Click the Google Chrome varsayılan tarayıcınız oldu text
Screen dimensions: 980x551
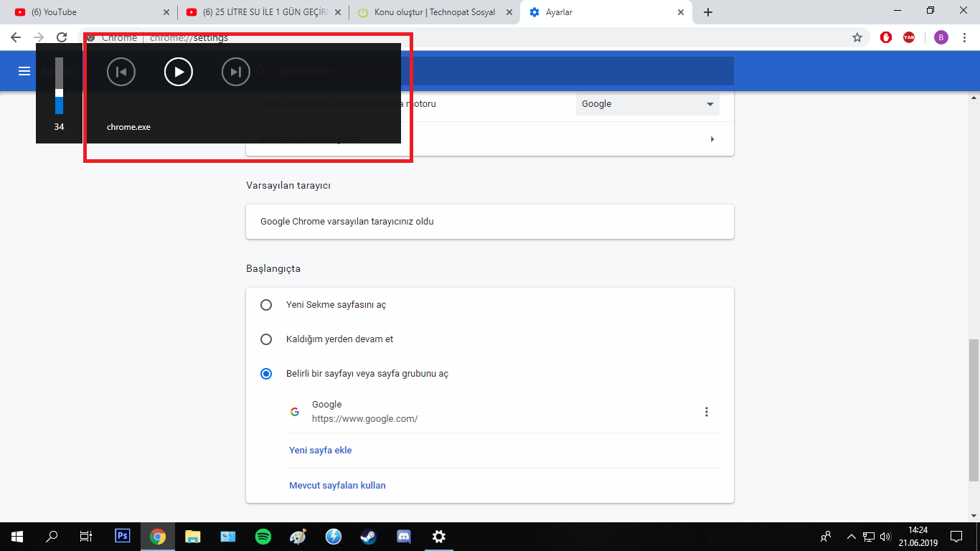pos(347,222)
